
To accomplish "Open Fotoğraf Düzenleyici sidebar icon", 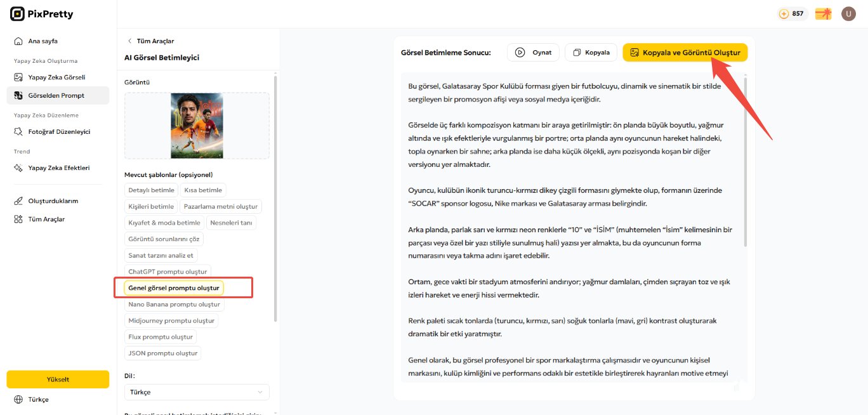I will pos(18,132).
